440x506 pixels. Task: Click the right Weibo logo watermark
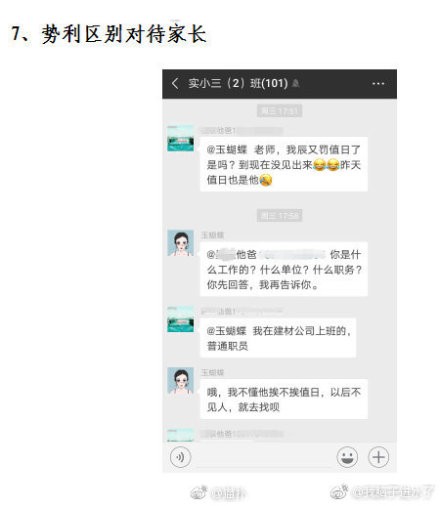click(x=339, y=491)
